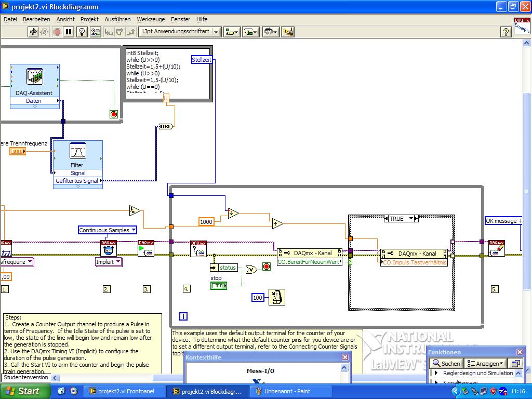Click the Abort Execution red stop icon

(x=57, y=32)
